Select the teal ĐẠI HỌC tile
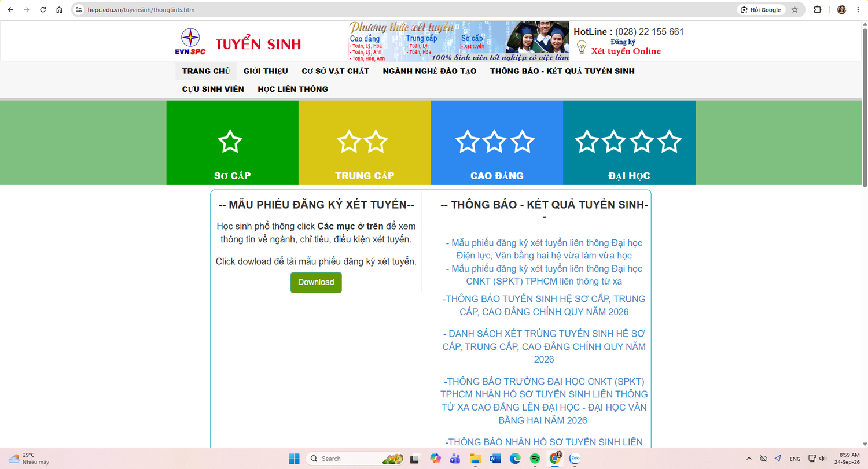 (x=629, y=143)
